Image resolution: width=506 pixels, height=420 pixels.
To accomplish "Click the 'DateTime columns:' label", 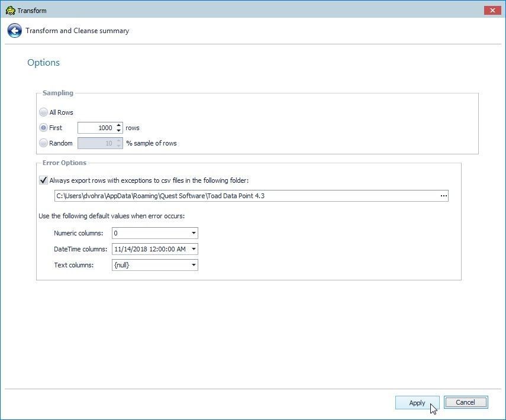I will 80,249.
